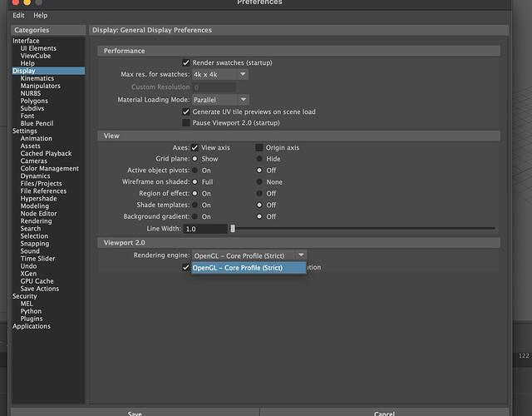Toggle View axis checkbox
Screen dimensions: 532x416
pyautogui.click(x=195, y=147)
